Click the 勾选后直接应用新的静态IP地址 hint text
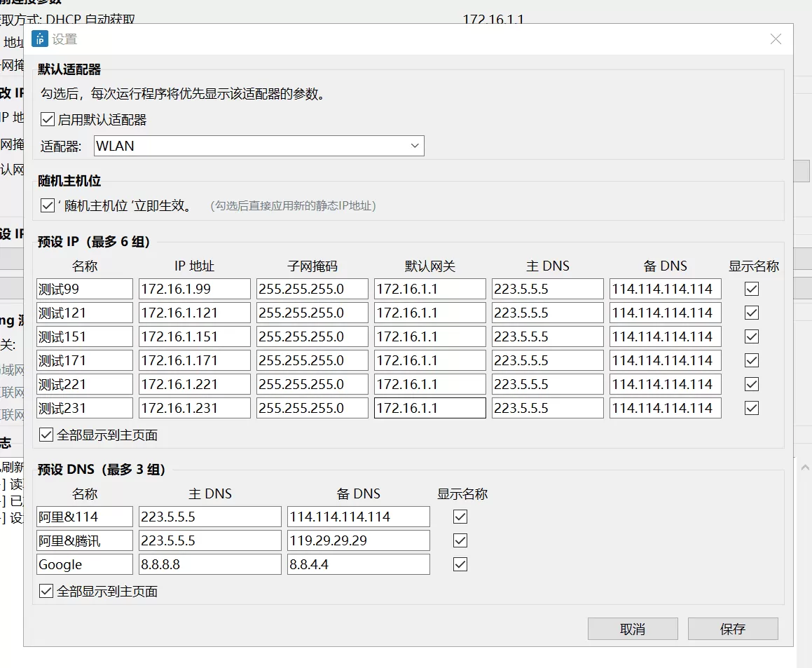The image size is (812, 668). 293,206
